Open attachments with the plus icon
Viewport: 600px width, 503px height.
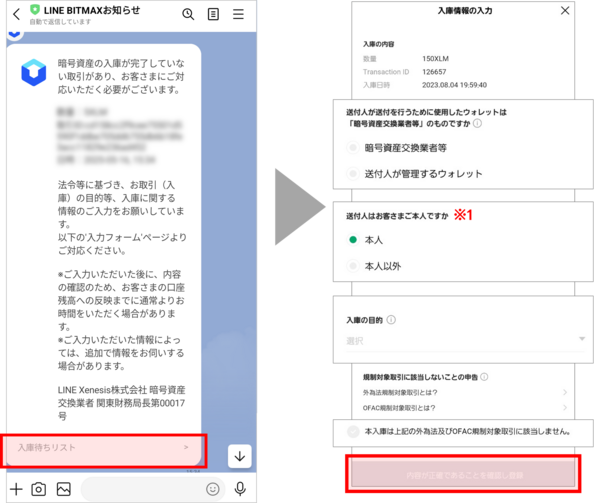click(16, 489)
